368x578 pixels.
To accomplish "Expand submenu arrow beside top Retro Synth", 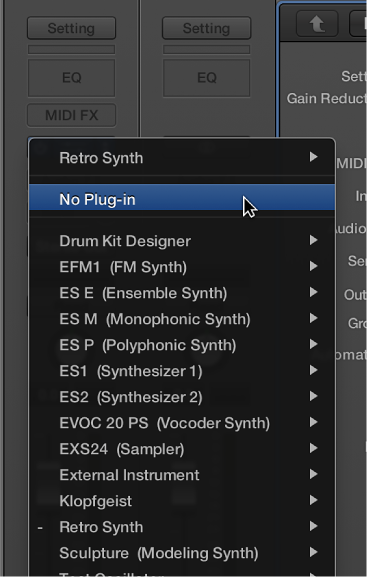I will coord(313,157).
